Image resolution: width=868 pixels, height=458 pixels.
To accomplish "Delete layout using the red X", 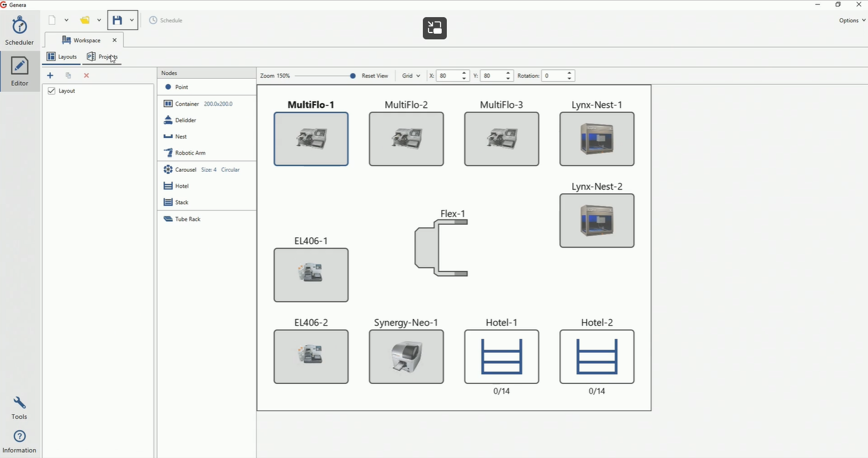I will (x=86, y=75).
